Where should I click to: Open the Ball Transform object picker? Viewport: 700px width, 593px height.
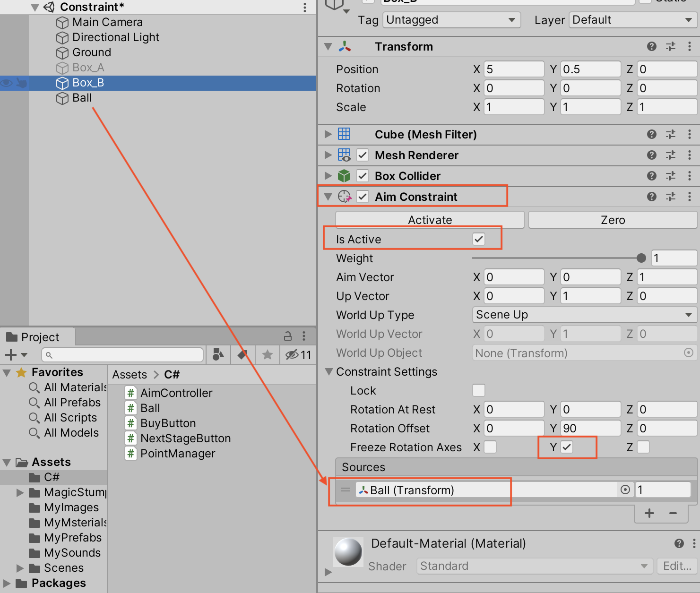(625, 490)
